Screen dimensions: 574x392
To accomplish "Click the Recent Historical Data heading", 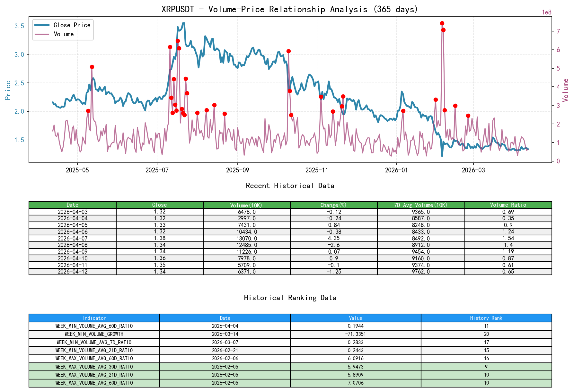I will [290, 186].
